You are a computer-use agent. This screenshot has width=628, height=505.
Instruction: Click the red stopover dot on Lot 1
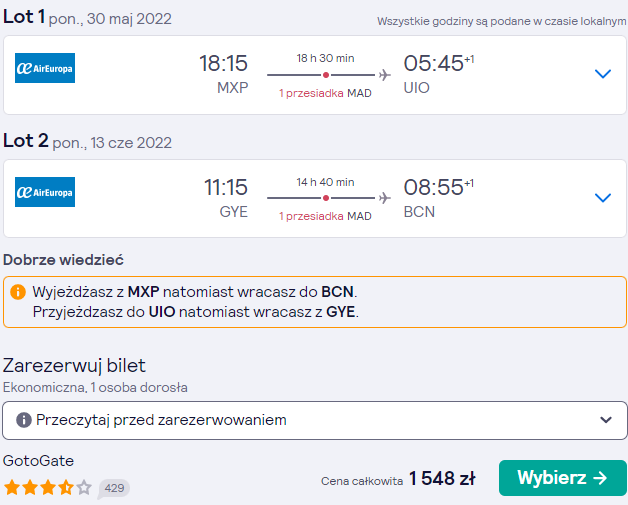[x=326, y=75]
